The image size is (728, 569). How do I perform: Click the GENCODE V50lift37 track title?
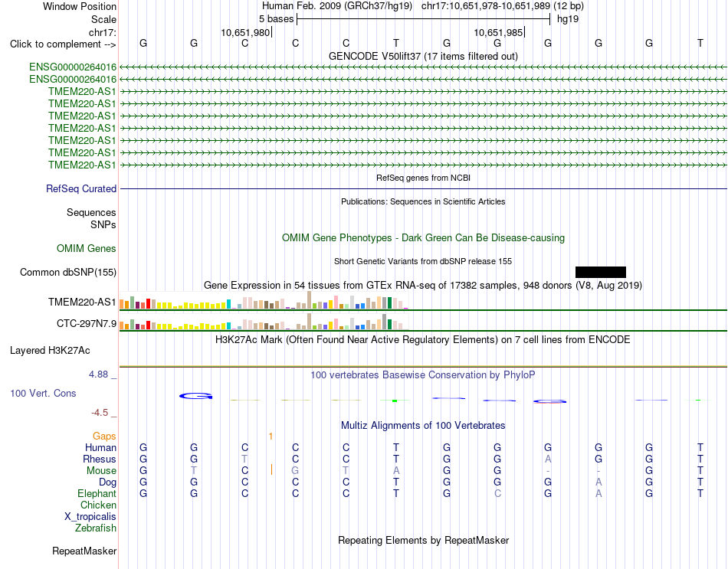point(423,56)
